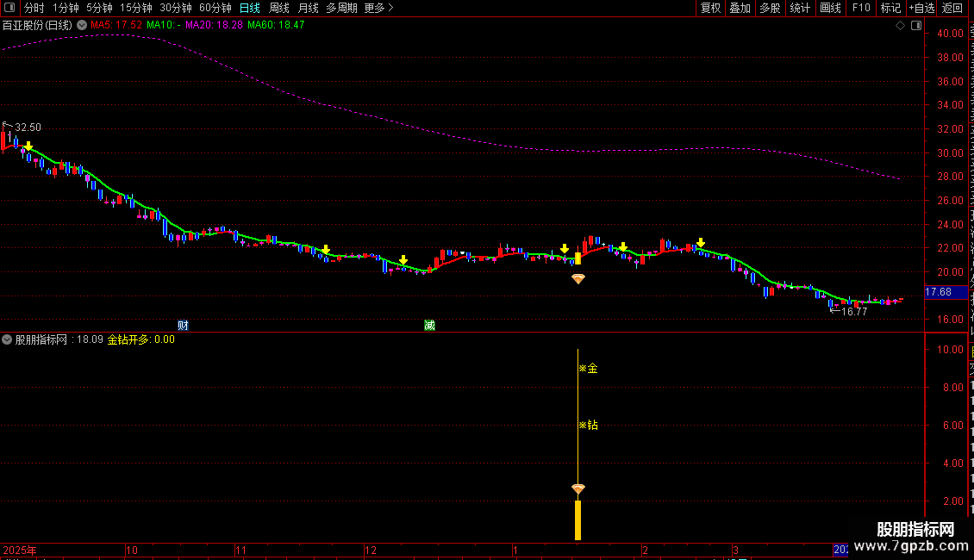Click the first yellow down-arrow near 32.50
The height and width of the screenshot is (560, 974).
[28, 147]
